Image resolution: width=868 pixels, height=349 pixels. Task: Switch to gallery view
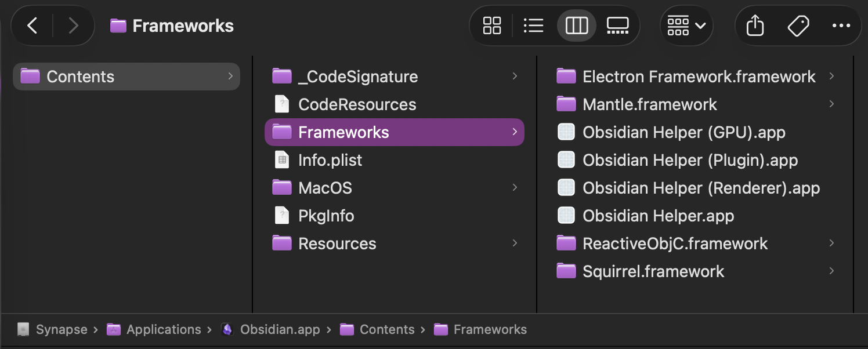[x=618, y=26]
